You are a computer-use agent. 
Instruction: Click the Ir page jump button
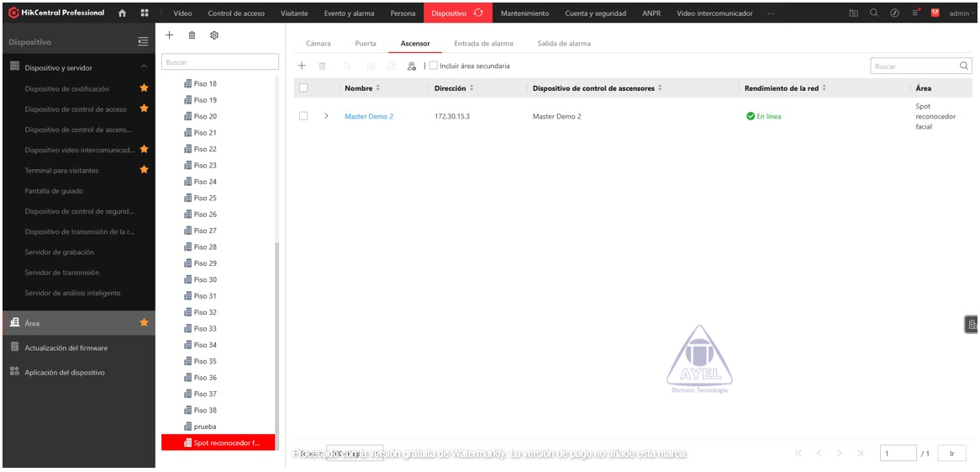951,453
